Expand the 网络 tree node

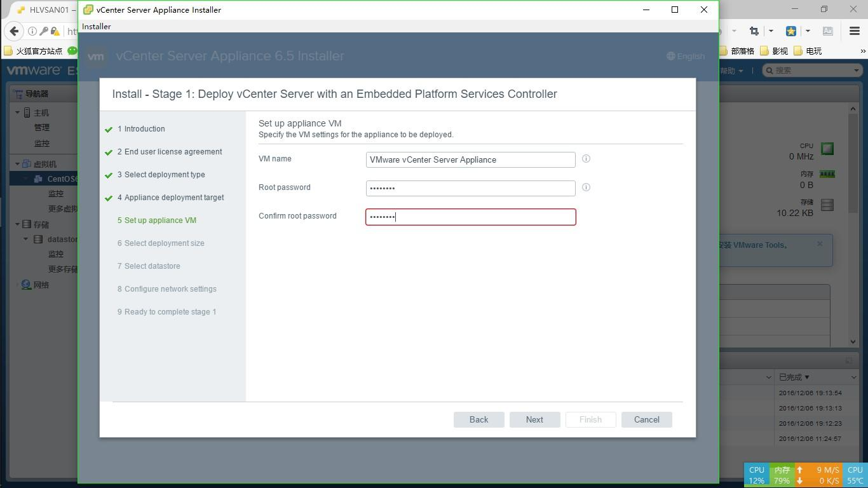[x=18, y=285]
